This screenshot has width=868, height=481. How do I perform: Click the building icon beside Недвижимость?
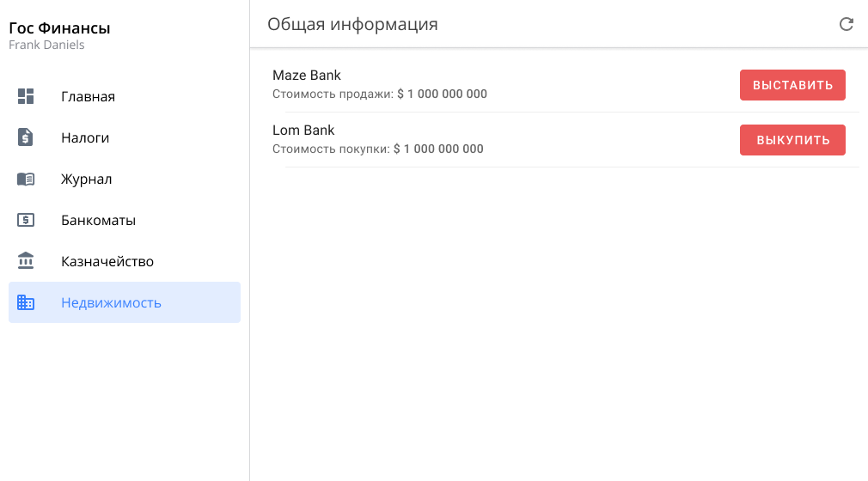coord(26,302)
